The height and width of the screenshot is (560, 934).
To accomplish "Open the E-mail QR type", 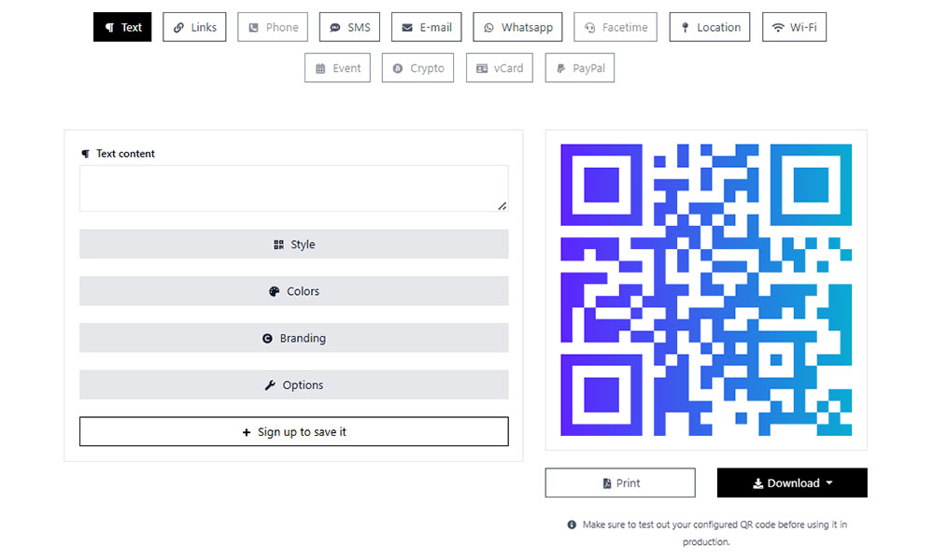I will (x=427, y=27).
